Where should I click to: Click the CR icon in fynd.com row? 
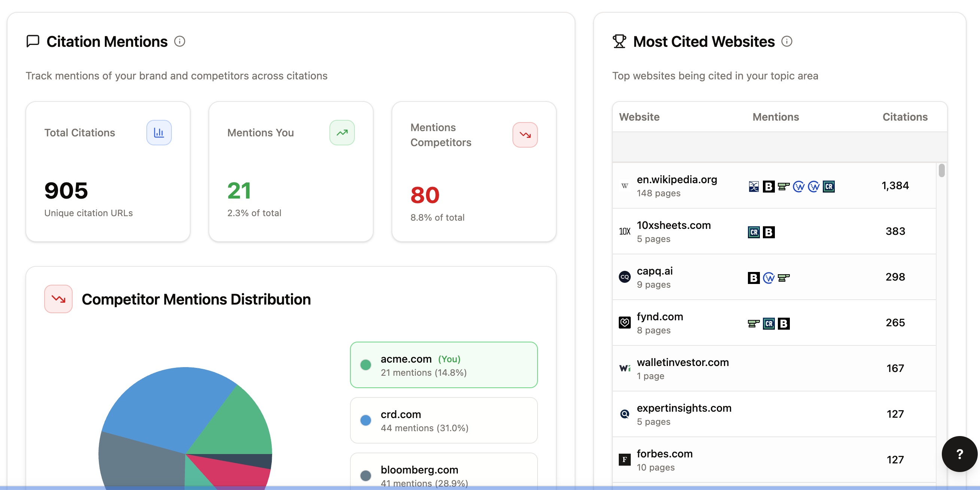(769, 323)
